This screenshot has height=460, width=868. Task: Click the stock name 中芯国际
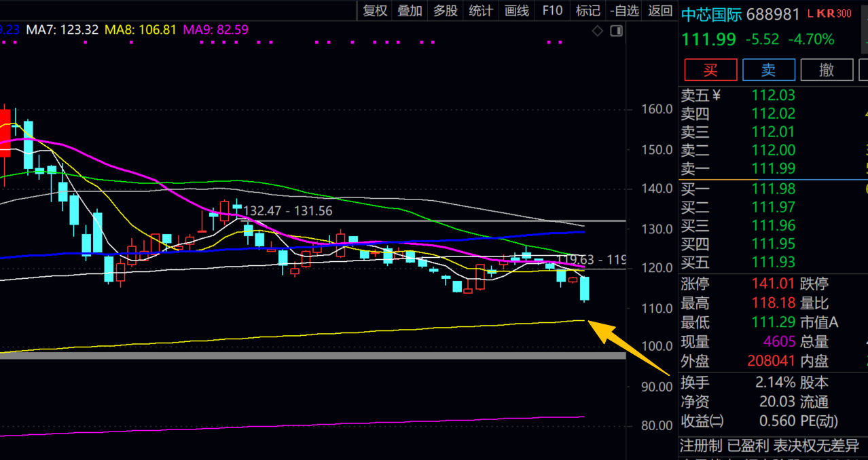(711, 14)
